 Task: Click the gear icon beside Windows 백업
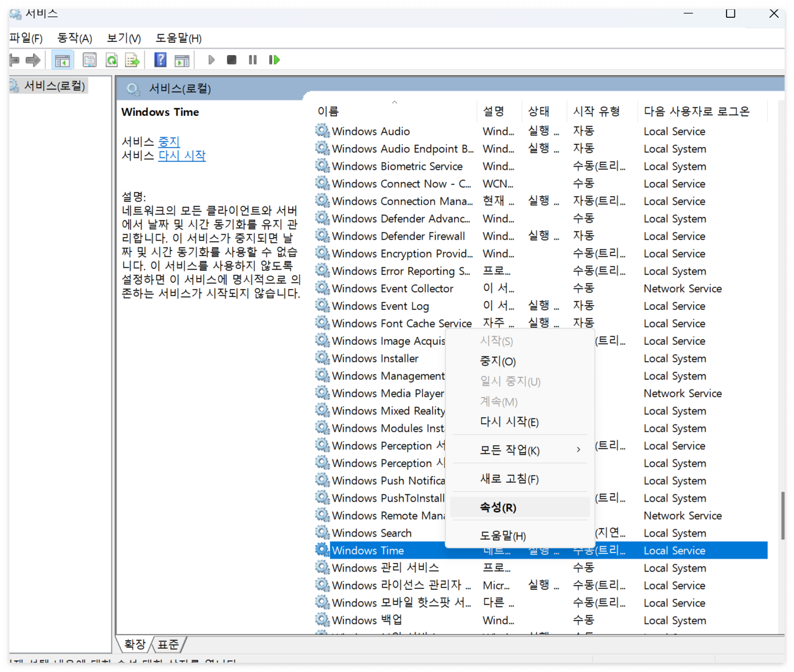point(322,619)
